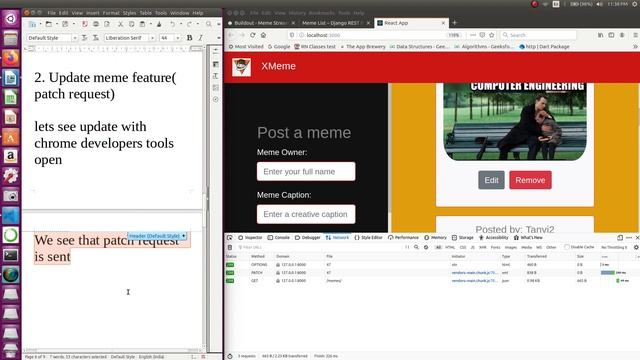
Task: Filter network requests by Fonts
Action: tap(496, 247)
